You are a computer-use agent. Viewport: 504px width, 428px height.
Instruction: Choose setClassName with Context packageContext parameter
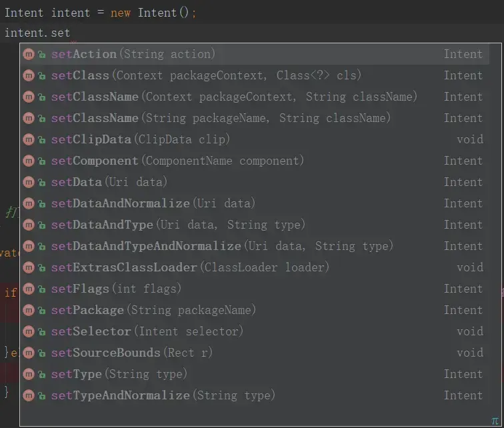tap(234, 97)
